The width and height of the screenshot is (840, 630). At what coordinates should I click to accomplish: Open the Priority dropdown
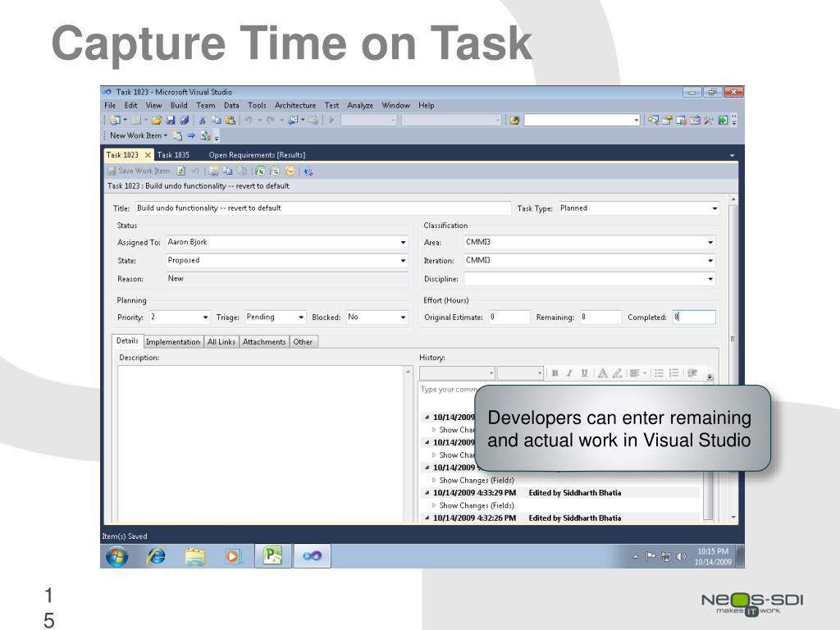tap(205, 317)
